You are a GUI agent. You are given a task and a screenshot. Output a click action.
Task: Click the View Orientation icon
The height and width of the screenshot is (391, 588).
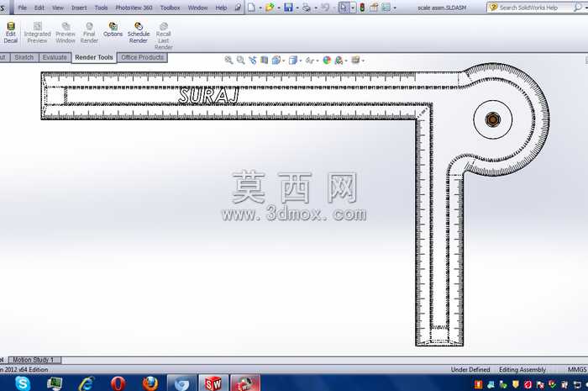276,60
